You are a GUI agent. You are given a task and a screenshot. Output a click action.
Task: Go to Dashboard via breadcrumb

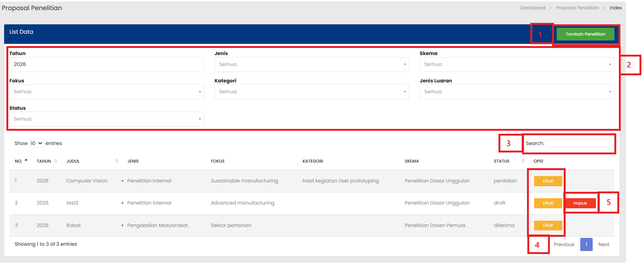(x=532, y=8)
